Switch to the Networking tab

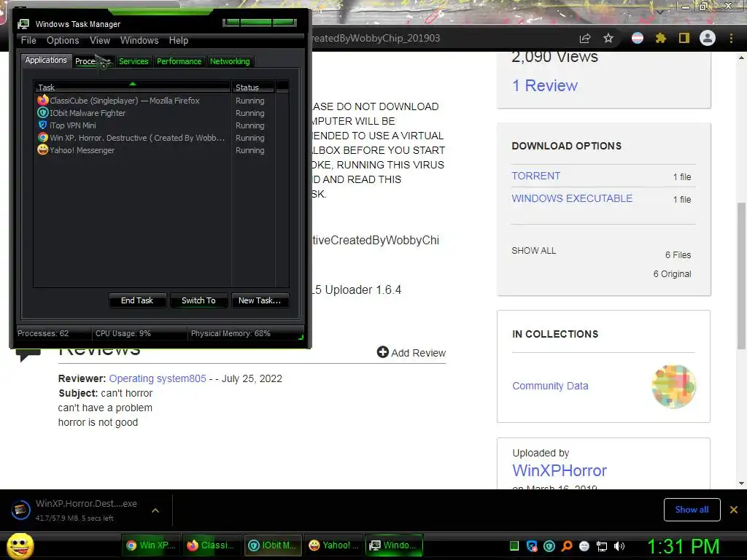(x=230, y=61)
